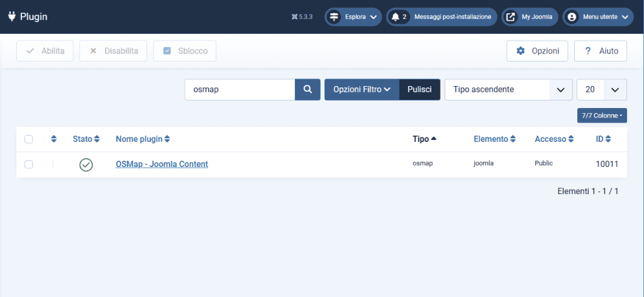Sort by Elemento column
Viewport: 644px width, 297px height.
click(494, 139)
